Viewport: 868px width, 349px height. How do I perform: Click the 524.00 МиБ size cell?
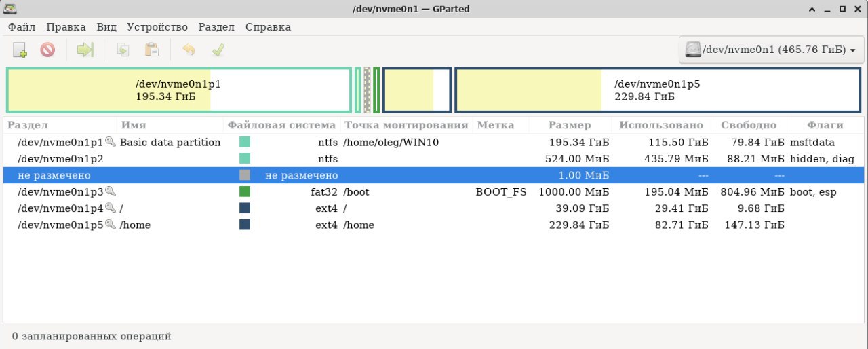coord(577,158)
